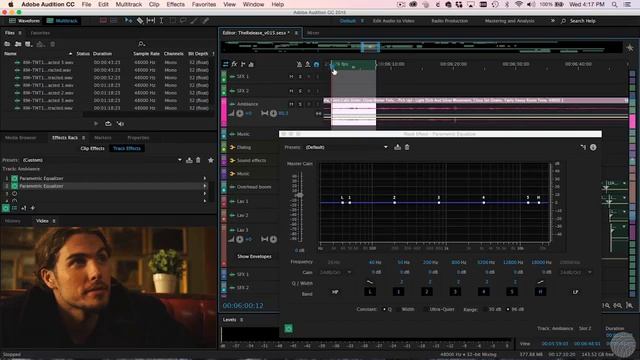Switch to the Media Browser tab
Screen dimensions: 640x360
pyautogui.click(x=20, y=138)
